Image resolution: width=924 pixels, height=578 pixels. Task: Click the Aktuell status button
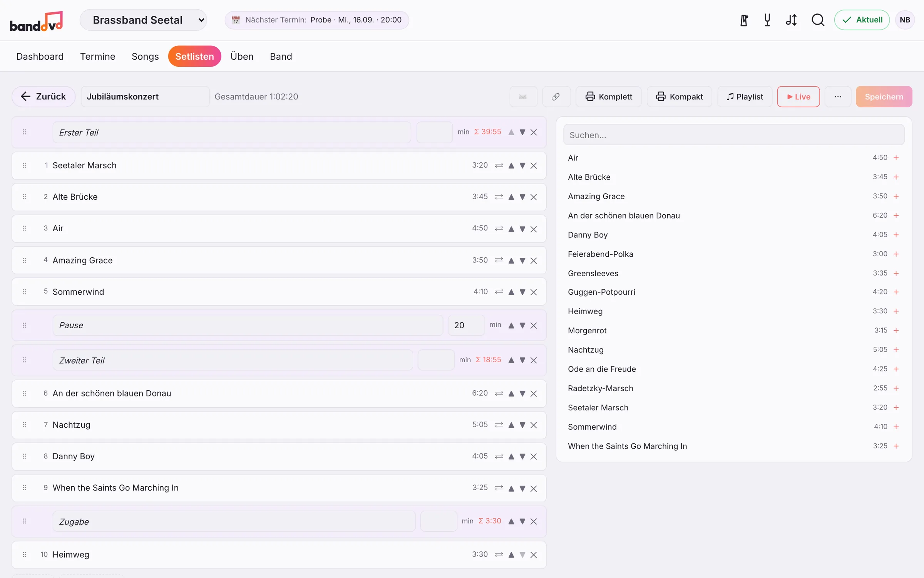(862, 20)
